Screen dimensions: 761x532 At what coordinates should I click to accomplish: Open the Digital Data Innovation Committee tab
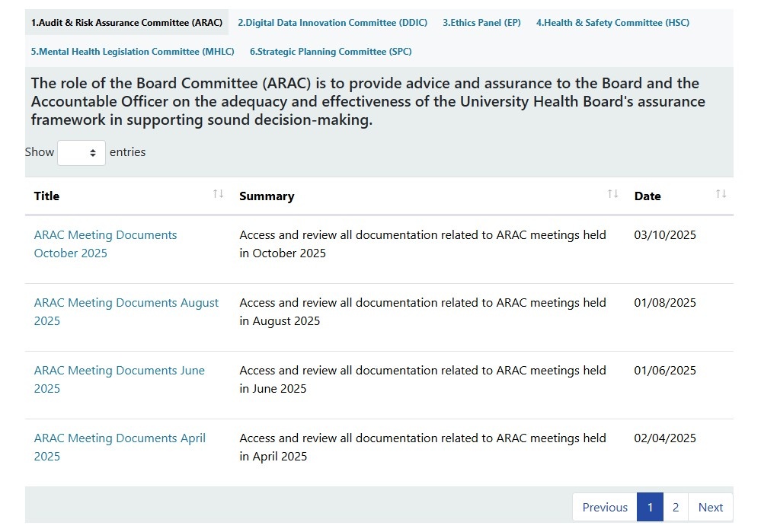(332, 22)
